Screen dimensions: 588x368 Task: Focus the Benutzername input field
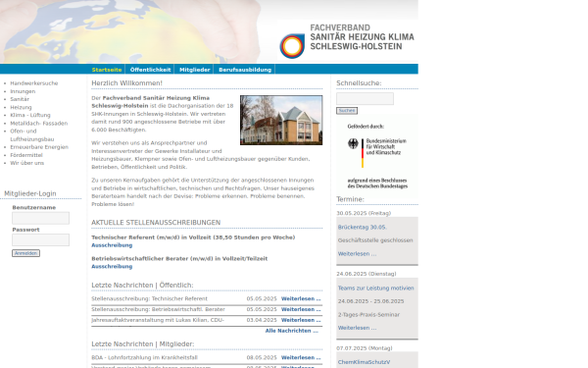click(x=40, y=218)
